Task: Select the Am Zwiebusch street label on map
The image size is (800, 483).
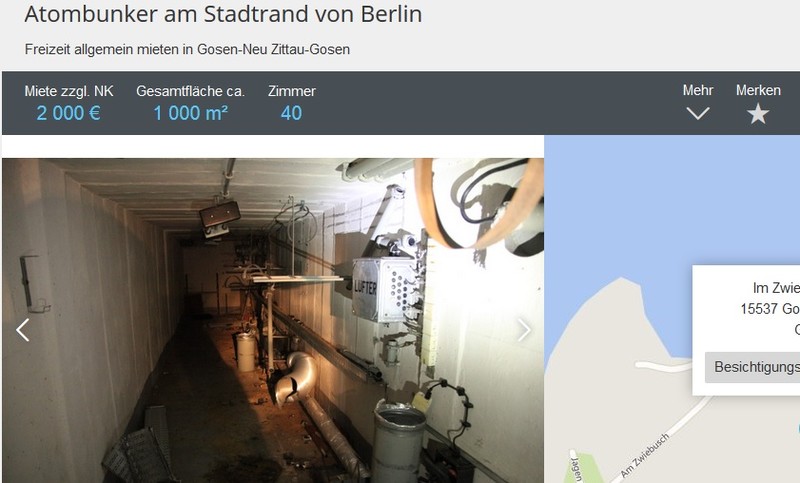Action: pos(645,455)
